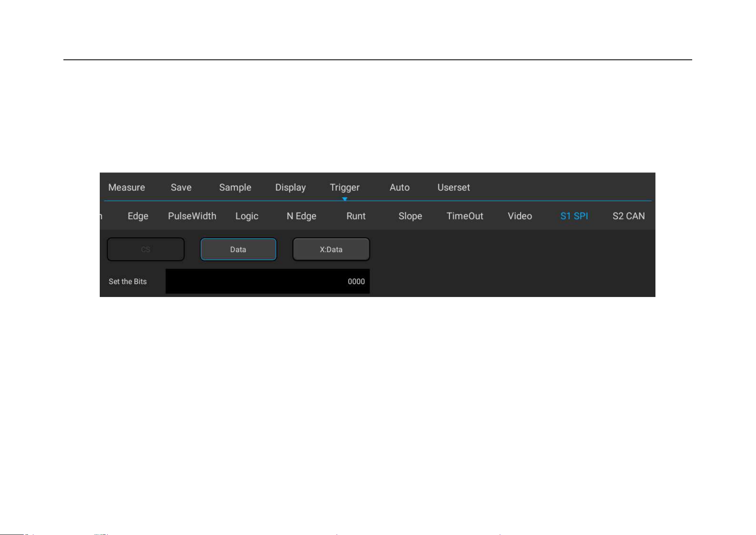
Task: Select the TimeOut trigger type
Action: (465, 216)
